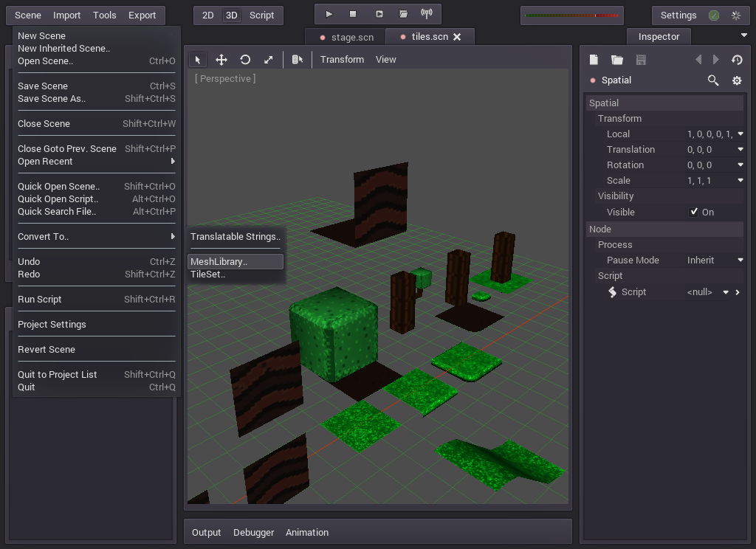
Task: Activate the Rotate tool
Action: [245, 60]
